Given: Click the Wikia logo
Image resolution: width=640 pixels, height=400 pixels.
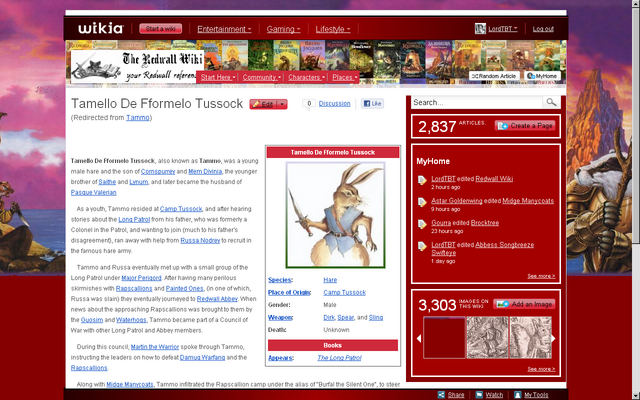Looking at the screenshot, I should 100,29.
